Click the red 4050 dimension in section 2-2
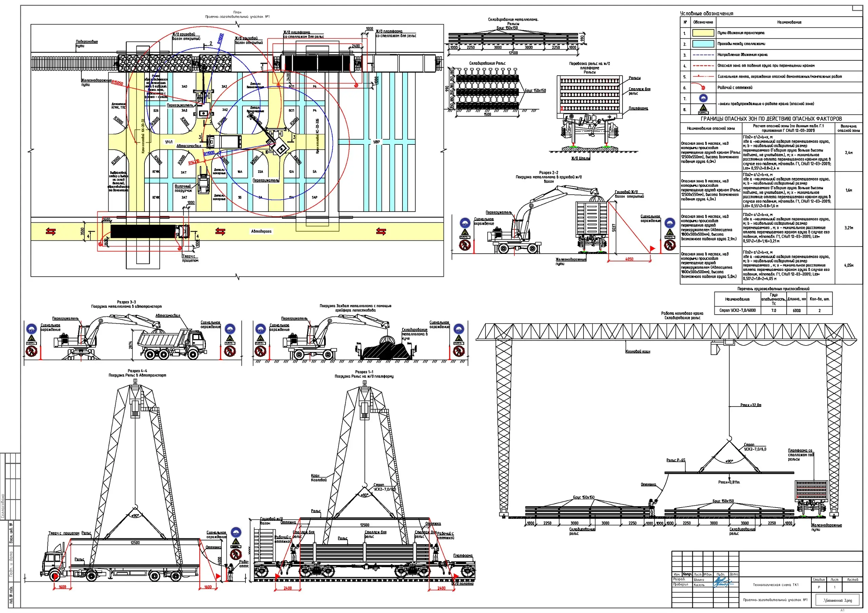868x613 pixels. (x=629, y=259)
